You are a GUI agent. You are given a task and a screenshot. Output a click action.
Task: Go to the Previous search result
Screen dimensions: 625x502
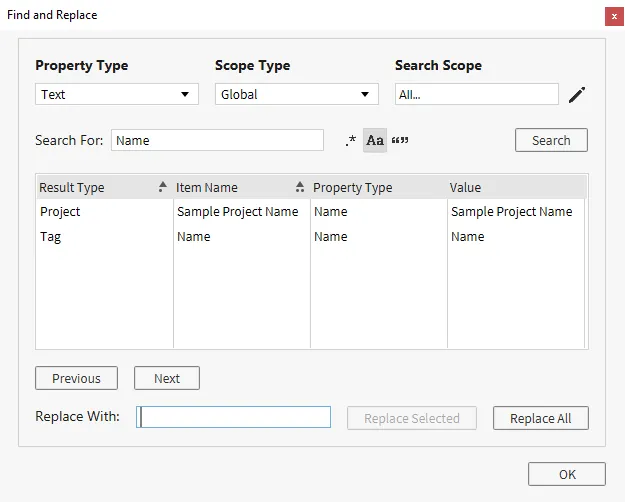(76, 379)
